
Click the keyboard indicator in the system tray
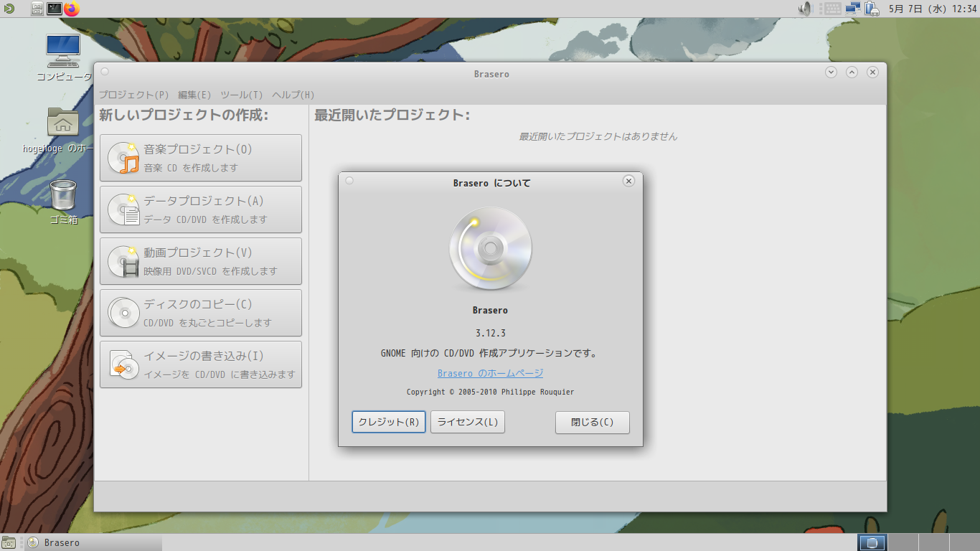[x=832, y=9]
